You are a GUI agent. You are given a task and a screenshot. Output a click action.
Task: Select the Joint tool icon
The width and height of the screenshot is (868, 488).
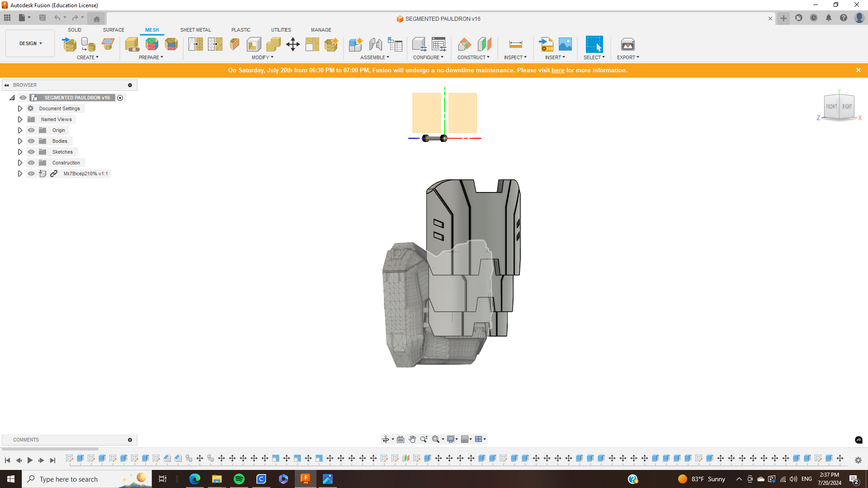[x=375, y=44]
